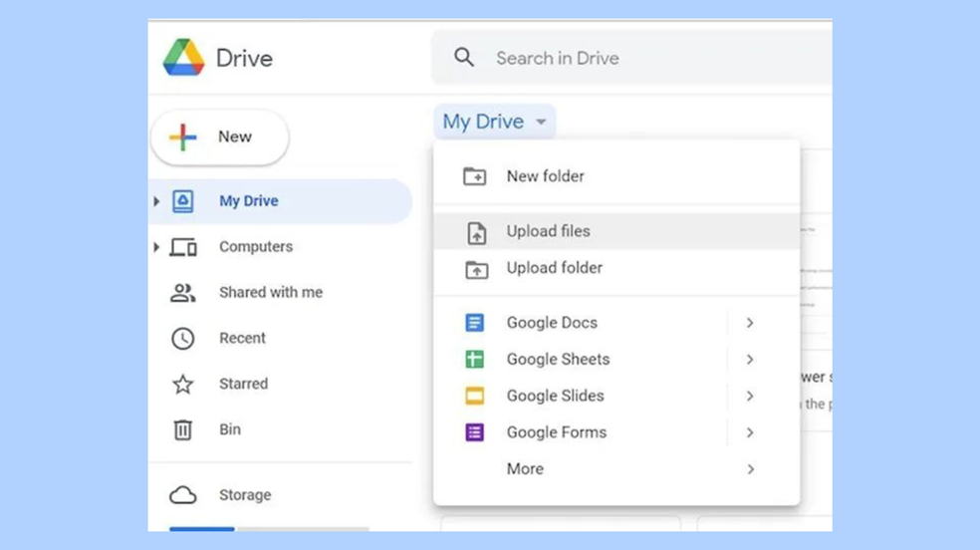
Task: Click the Starred star icon
Action: coord(182,384)
